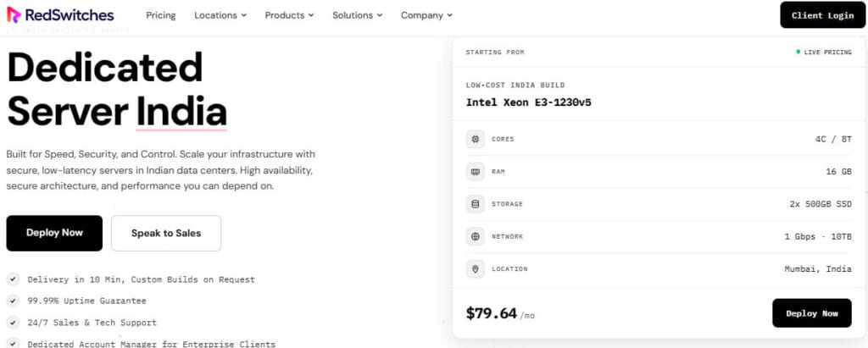This screenshot has width=868, height=348.
Task: Expand the Products menu
Action: (290, 15)
